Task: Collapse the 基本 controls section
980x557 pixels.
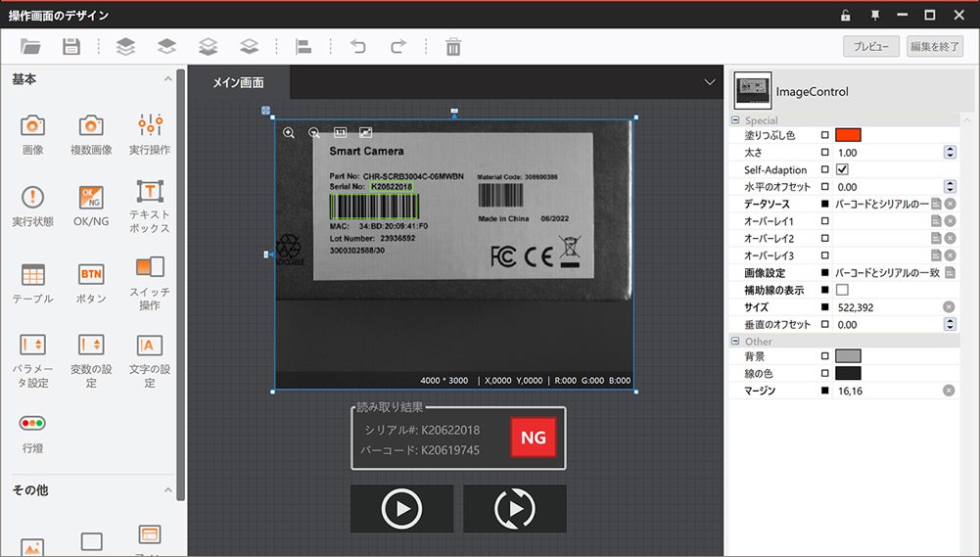Action: click(x=167, y=78)
